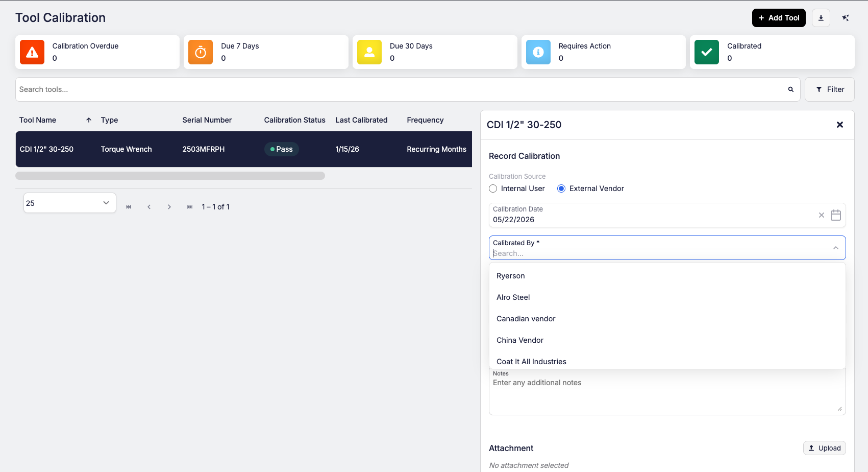Screen dimensions: 868x472
Task: Click the Frequency column header
Action: point(426,120)
